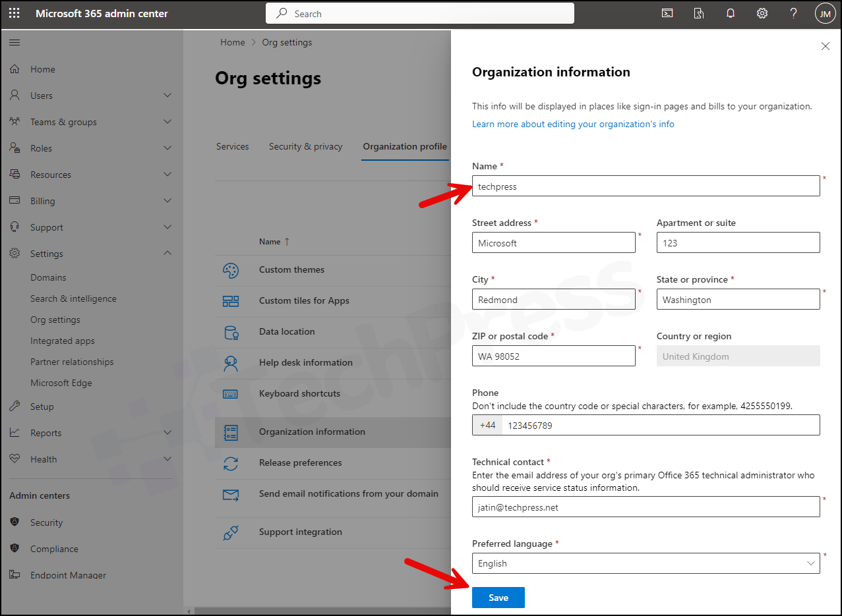Click the Support headset icon
This screenshot has height=616, width=842.
[x=15, y=227]
